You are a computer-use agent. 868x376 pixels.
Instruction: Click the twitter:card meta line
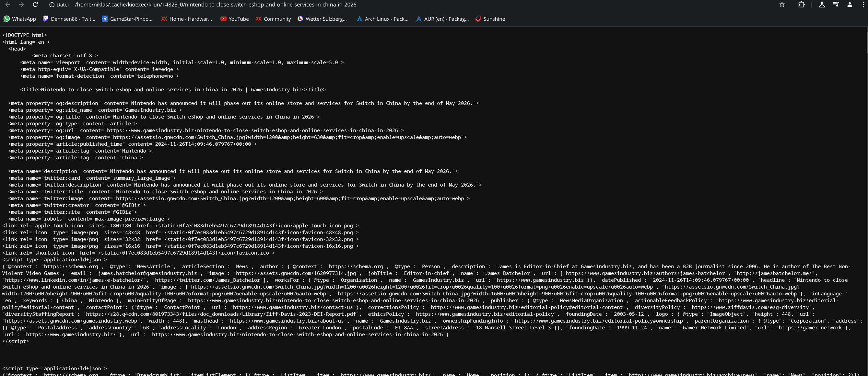coord(92,178)
